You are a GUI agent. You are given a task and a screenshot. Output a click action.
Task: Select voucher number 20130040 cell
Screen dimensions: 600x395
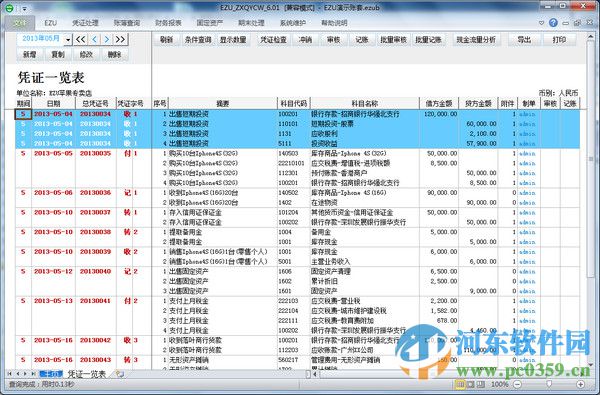(95, 271)
